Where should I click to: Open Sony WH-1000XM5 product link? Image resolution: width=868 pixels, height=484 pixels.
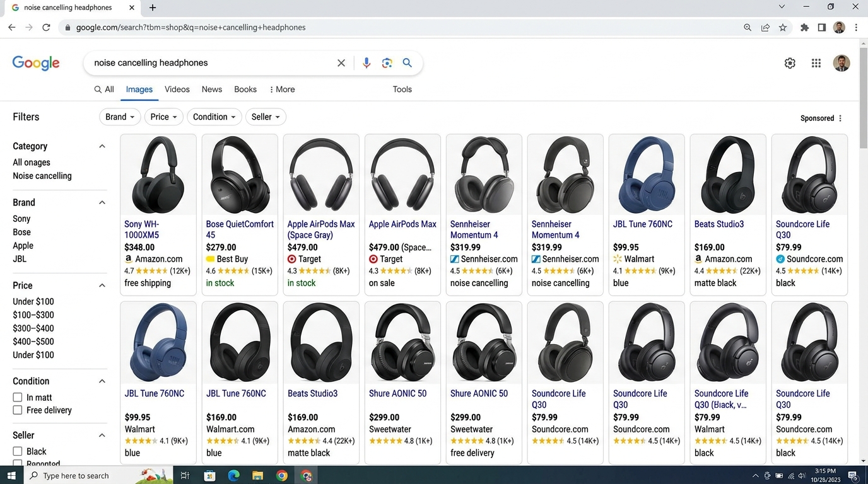pos(142,229)
